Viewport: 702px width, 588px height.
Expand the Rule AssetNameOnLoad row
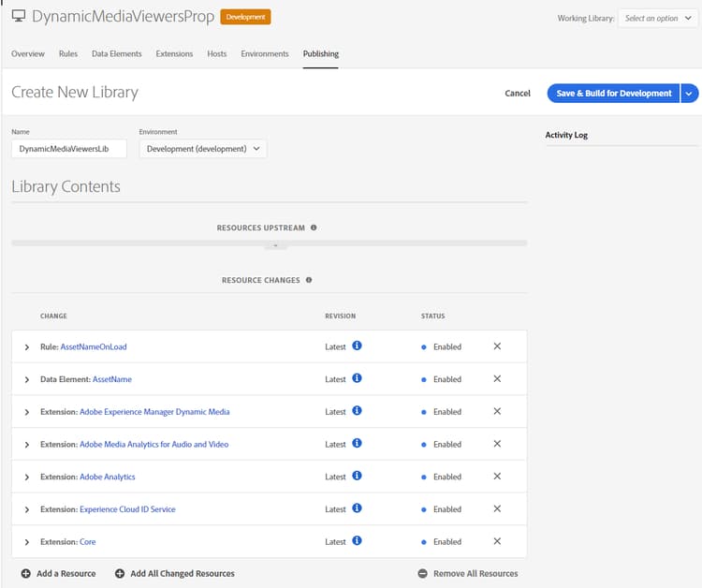pos(27,347)
